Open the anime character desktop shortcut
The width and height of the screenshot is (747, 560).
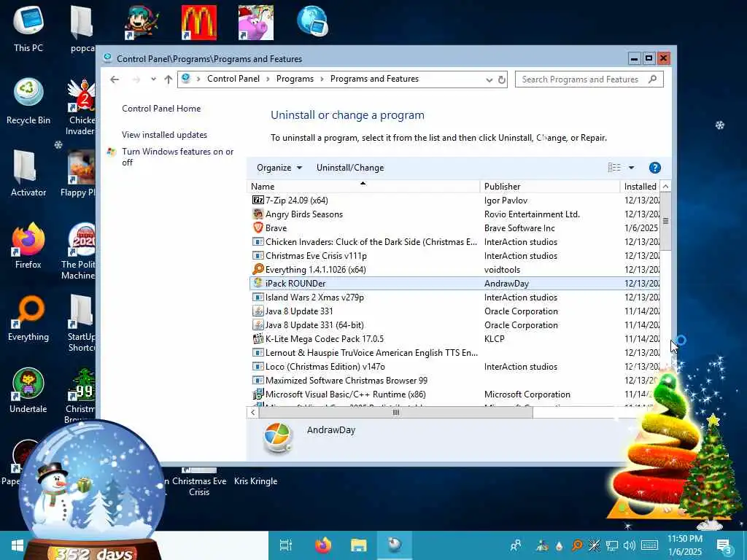pyautogui.click(x=142, y=23)
